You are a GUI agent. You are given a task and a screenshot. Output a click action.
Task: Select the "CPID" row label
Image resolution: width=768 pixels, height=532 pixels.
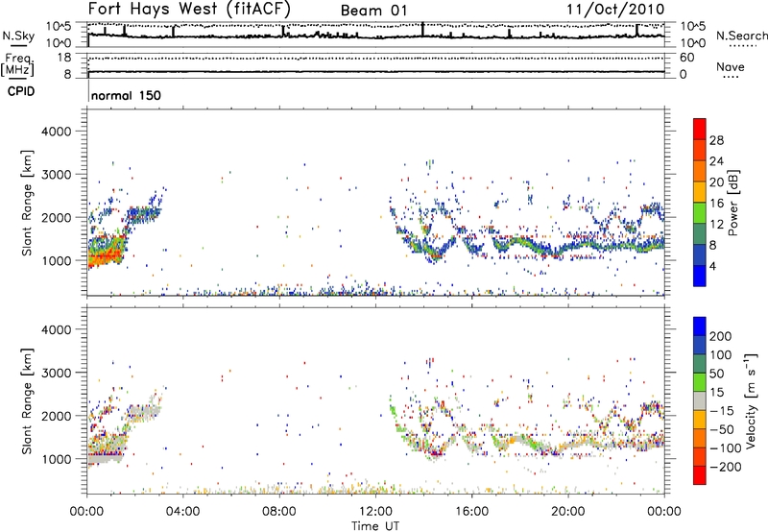[21, 91]
